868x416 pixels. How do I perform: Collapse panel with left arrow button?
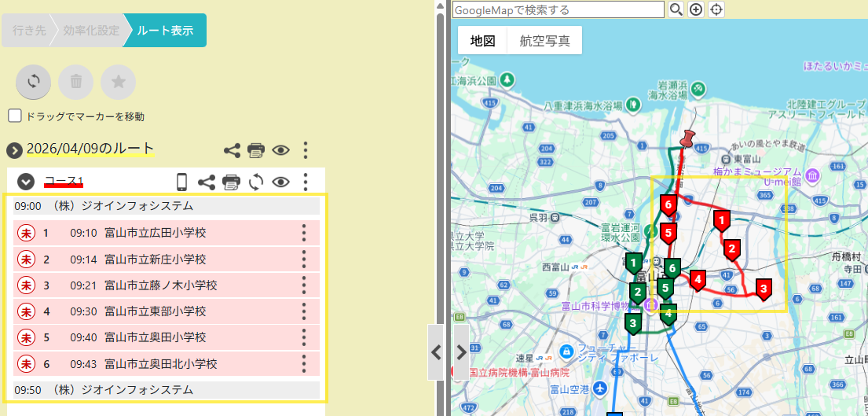(436, 352)
